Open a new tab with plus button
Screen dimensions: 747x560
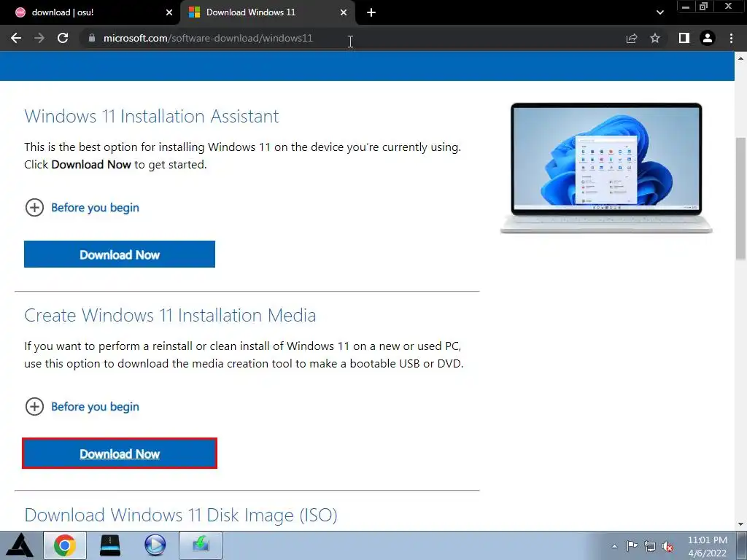[371, 12]
